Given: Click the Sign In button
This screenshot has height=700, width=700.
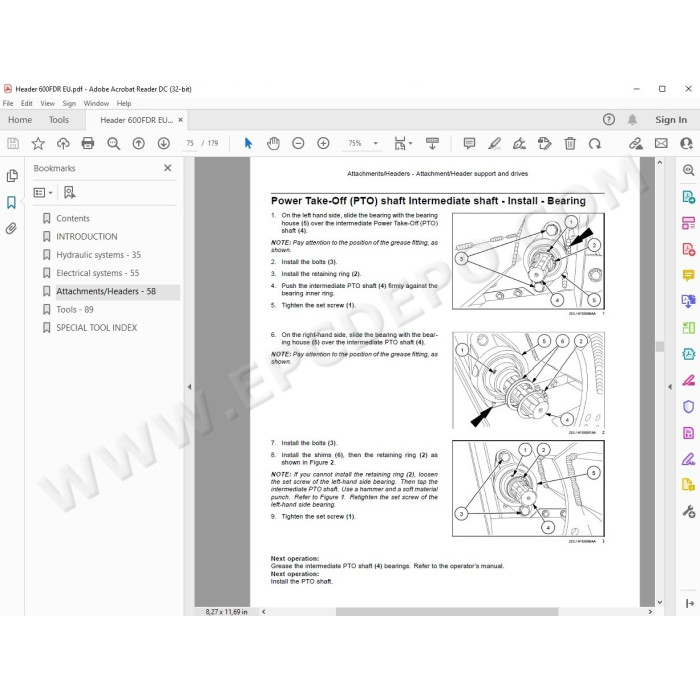Looking at the screenshot, I should (671, 120).
